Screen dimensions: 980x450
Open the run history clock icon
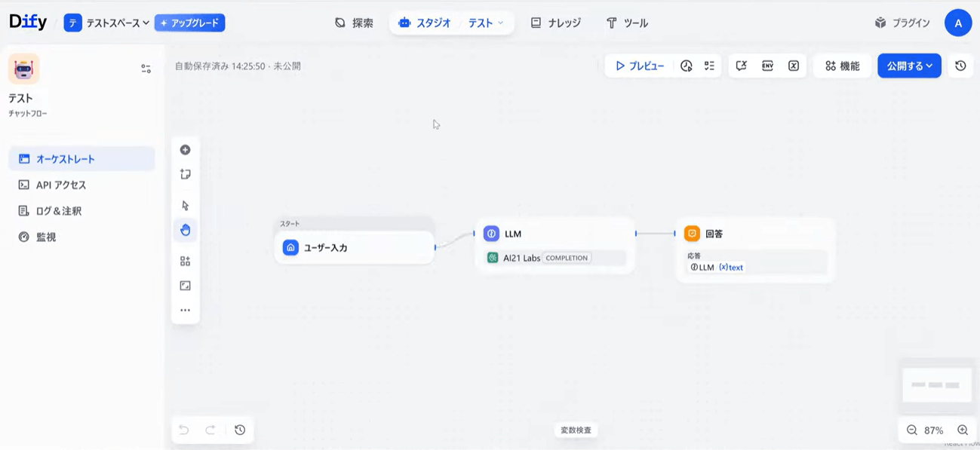point(686,66)
